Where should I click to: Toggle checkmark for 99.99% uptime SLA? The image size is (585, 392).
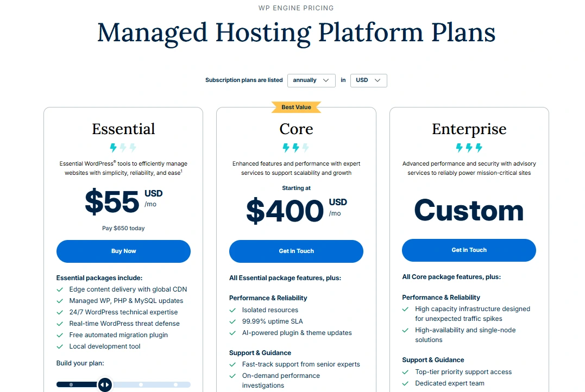pyautogui.click(x=232, y=321)
